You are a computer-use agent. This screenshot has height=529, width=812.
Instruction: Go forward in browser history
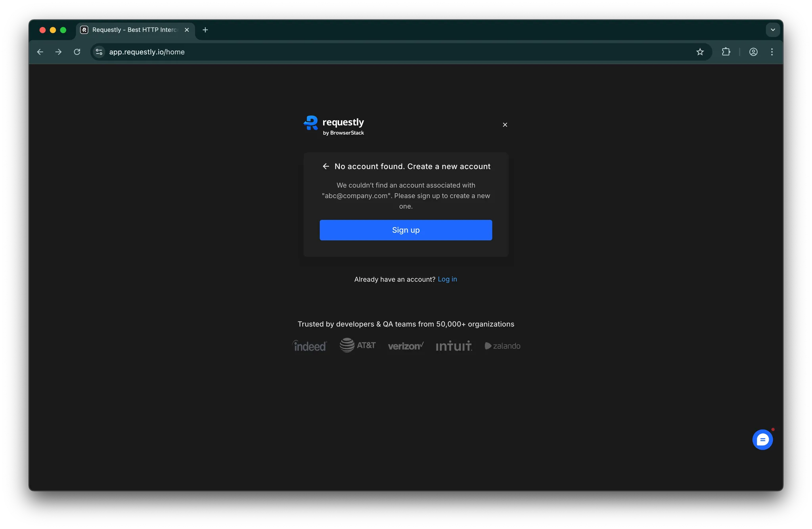pos(58,52)
